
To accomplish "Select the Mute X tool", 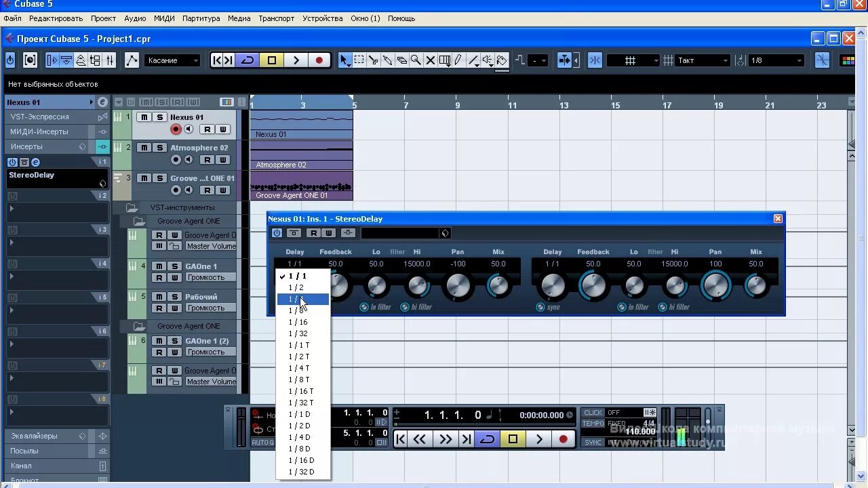I will [431, 60].
